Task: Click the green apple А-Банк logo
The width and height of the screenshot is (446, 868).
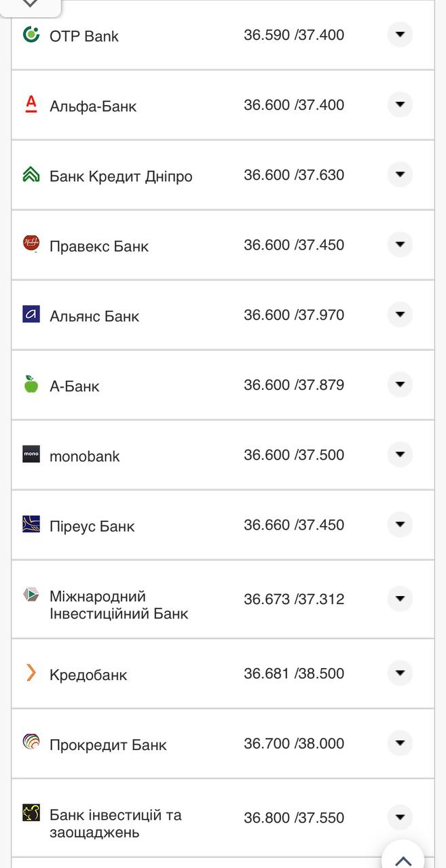Action: coord(31,384)
